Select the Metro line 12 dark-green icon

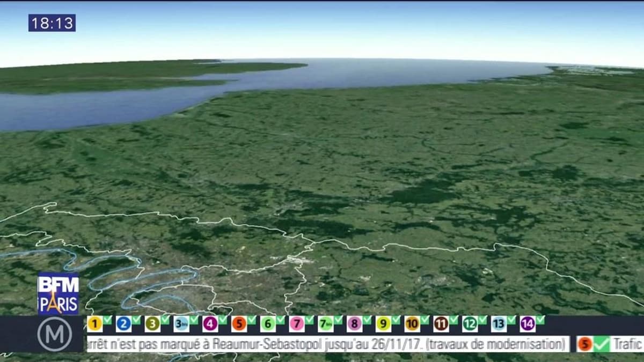470,324
